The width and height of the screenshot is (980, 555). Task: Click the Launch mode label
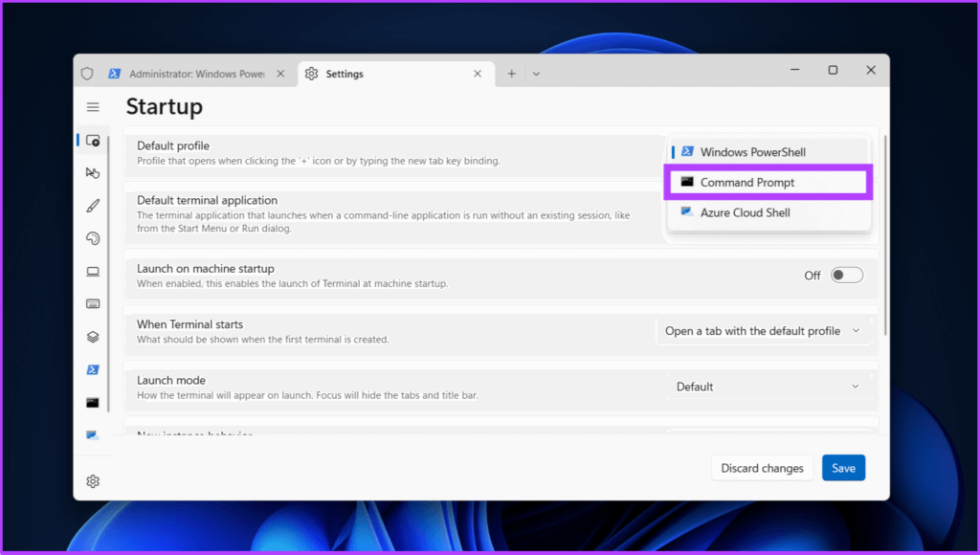[171, 380]
